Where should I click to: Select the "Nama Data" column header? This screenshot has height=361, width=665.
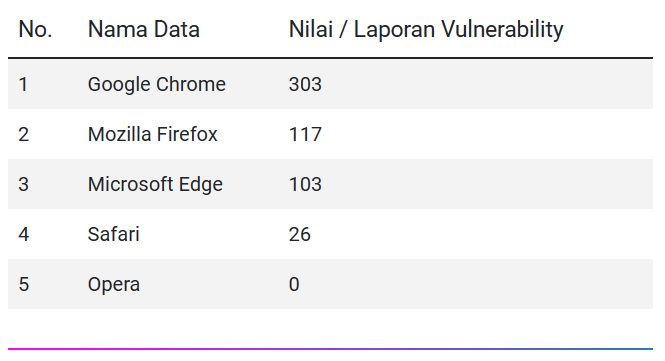(x=143, y=30)
